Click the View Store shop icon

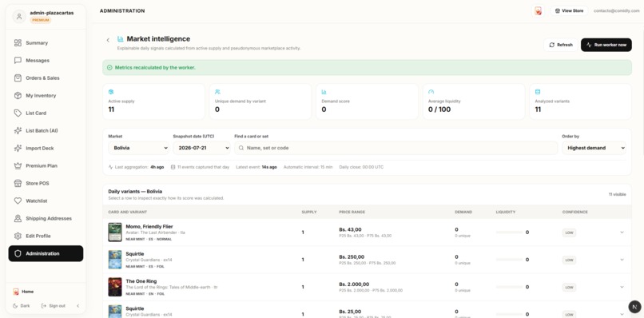pos(558,10)
